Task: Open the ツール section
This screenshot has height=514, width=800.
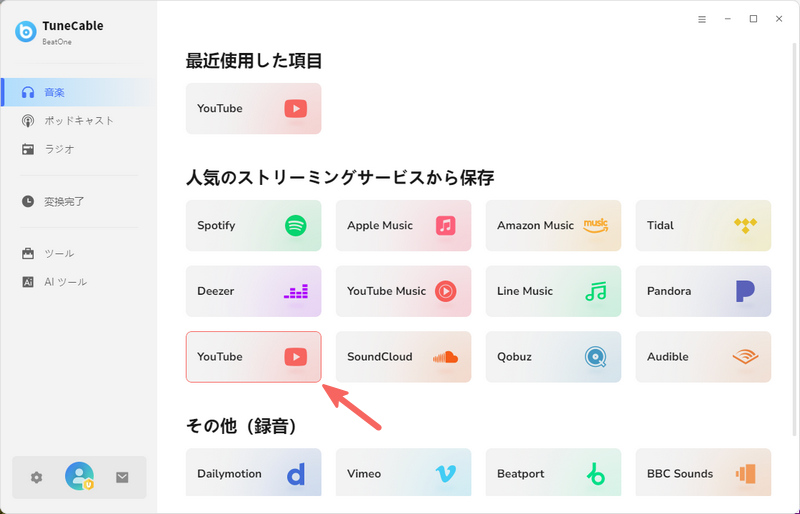Action: (x=79, y=254)
